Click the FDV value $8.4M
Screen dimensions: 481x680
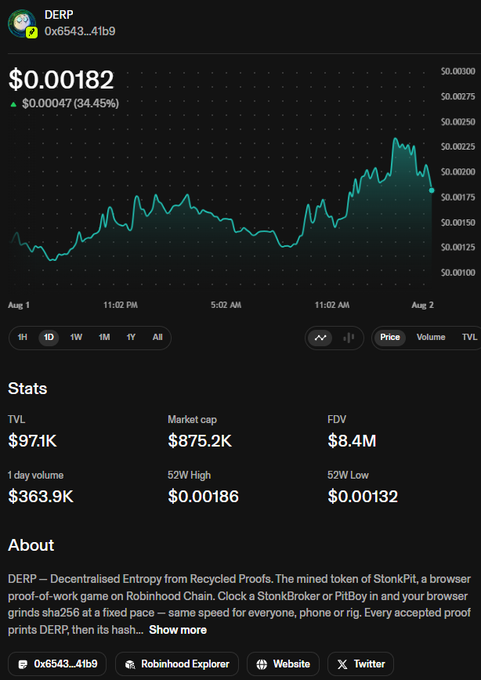[352, 441]
